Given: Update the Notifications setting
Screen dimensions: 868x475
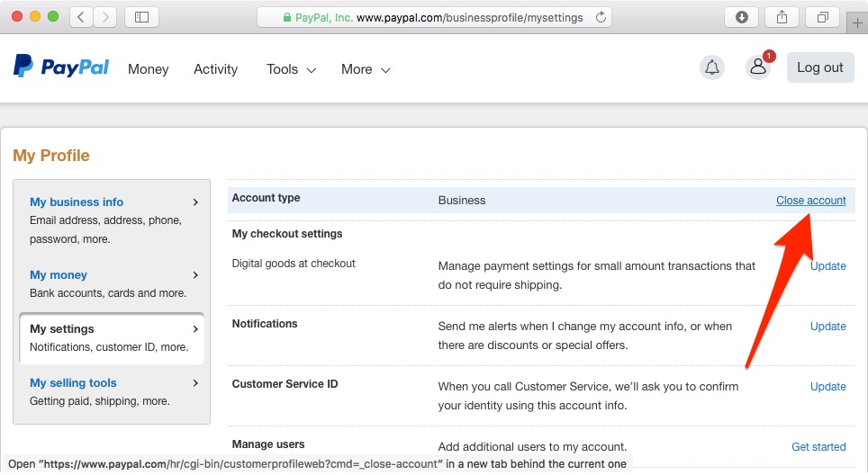Looking at the screenshot, I should coord(828,327).
